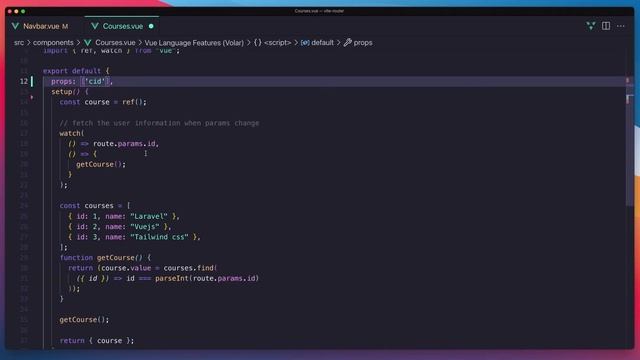The height and width of the screenshot is (360, 640).
Task: Open 'Courses.vue' breadcrumb item
Action: [x=115, y=42]
